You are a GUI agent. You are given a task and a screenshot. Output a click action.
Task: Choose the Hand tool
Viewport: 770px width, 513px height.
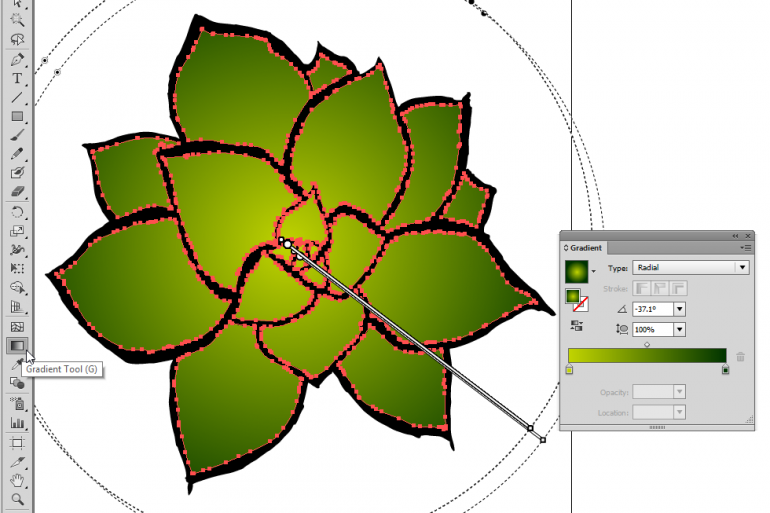17,480
